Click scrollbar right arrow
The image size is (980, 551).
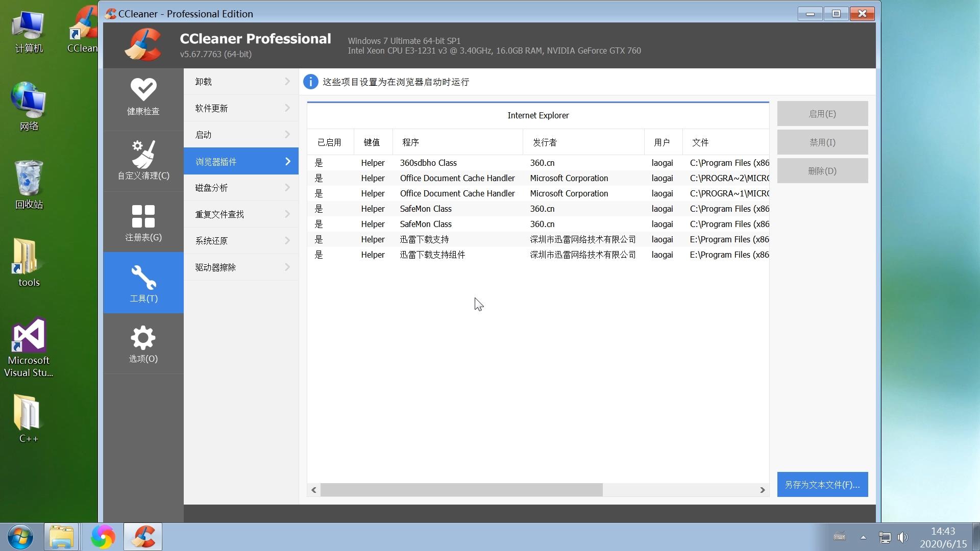tap(762, 490)
